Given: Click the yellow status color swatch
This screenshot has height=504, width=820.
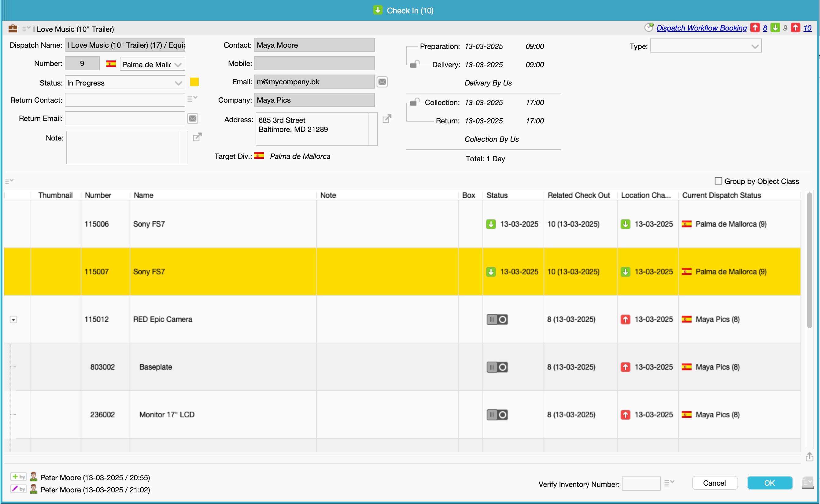Looking at the screenshot, I should 194,82.
